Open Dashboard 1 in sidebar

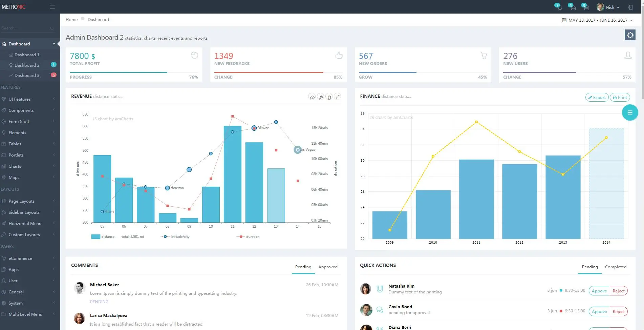pos(27,55)
